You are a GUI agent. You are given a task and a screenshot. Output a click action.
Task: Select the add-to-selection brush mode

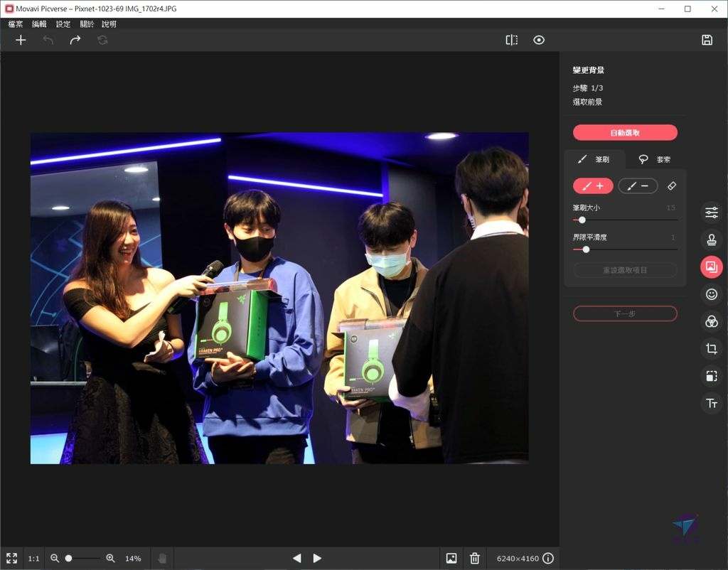click(x=593, y=186)
